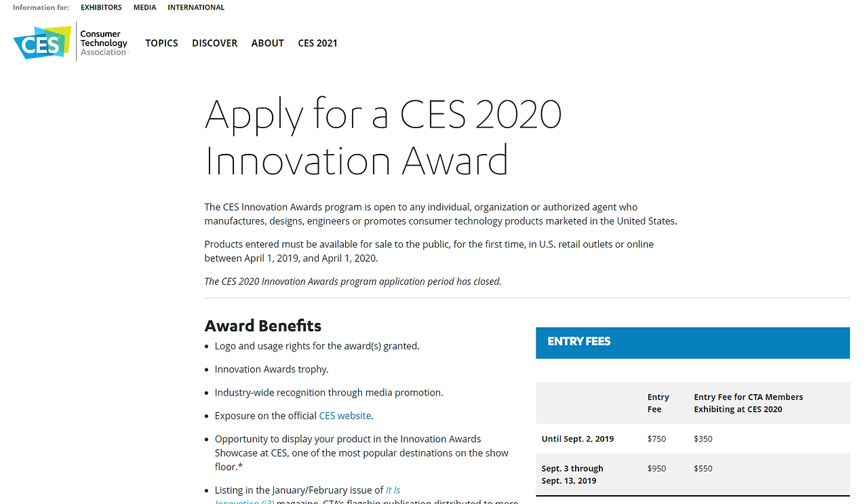Image resolution: width=868 pixels, height=504 pixels.
Task: Click the ENTRY FEES blue header
Action: [x=692, y=343]
